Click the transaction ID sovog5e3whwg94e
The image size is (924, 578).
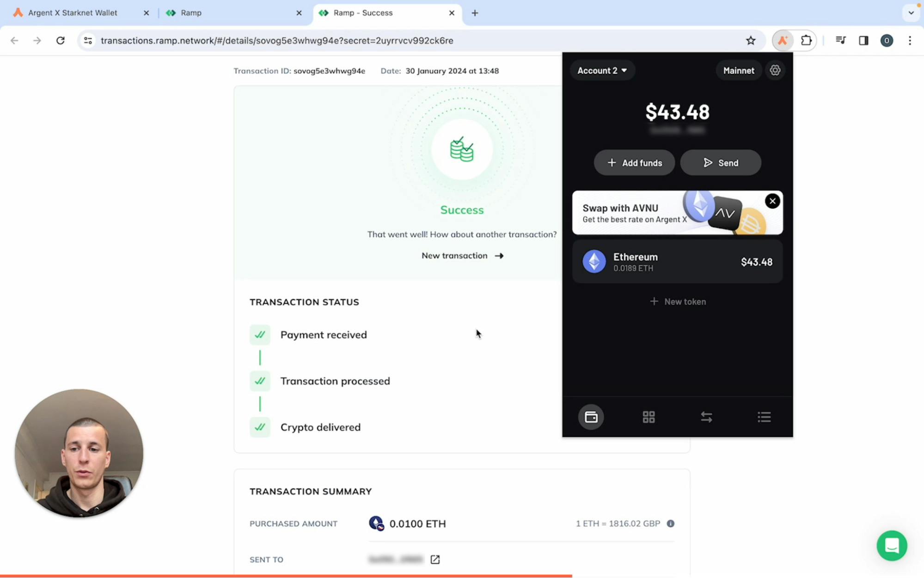pos(329,71)
